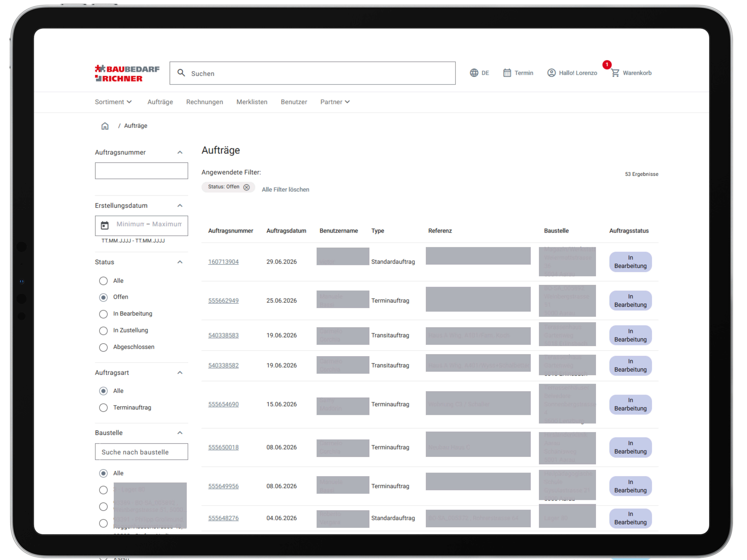
Task: Click the Suchen search field
Action: point(312,73)
